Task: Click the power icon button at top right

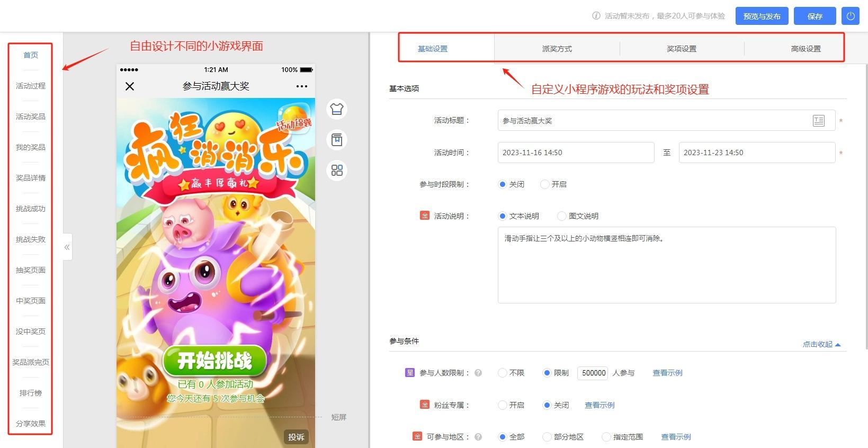Action: coord(851,16)
